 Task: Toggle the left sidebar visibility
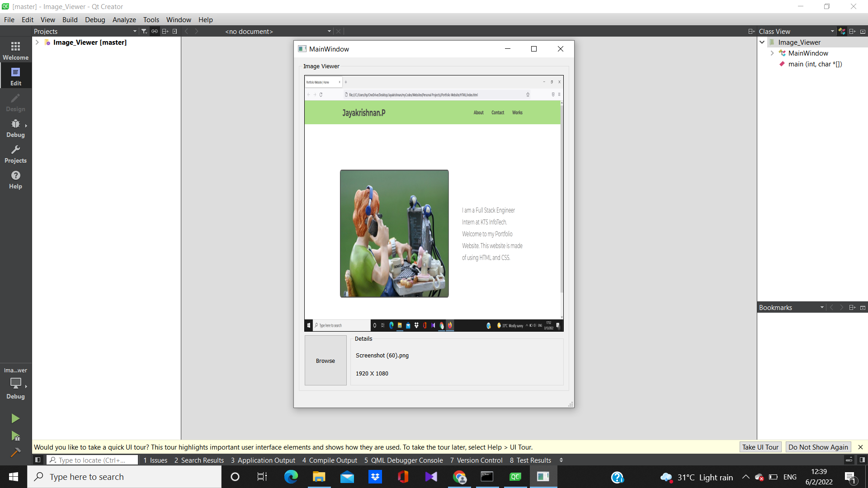point(38,460)
